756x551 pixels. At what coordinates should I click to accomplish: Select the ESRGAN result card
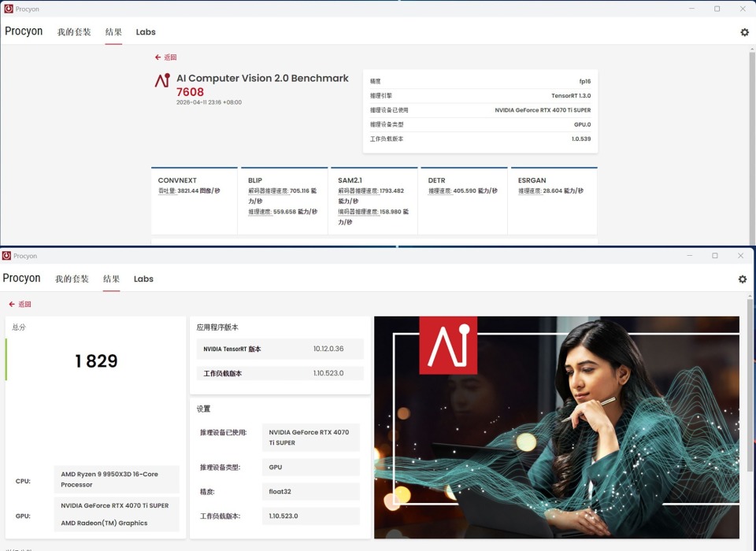click(553, 201)
